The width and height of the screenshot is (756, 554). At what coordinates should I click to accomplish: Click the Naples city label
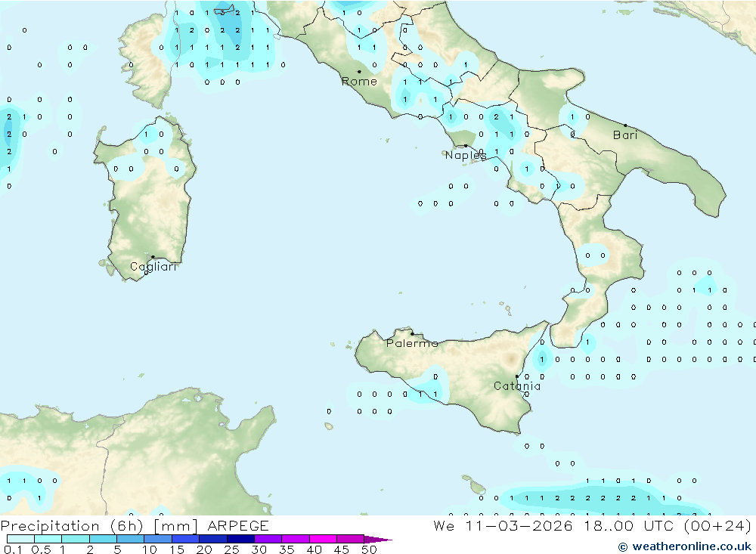coord(466,155)
